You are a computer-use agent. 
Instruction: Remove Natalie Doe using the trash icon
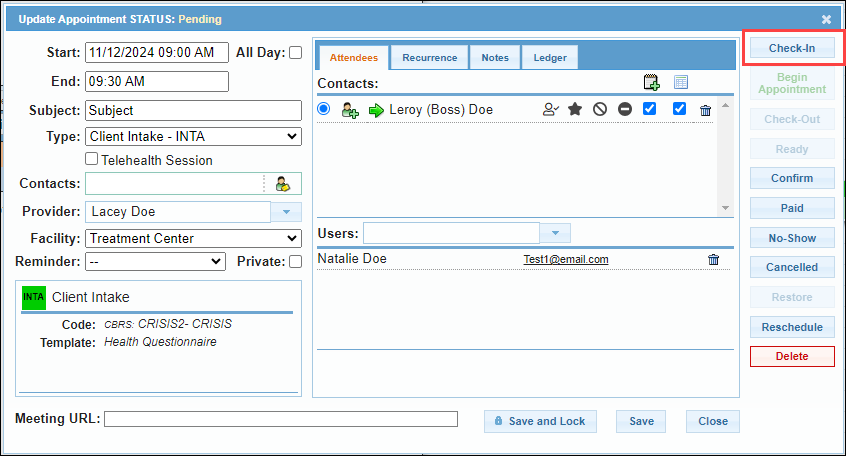(x=713, y=260)
